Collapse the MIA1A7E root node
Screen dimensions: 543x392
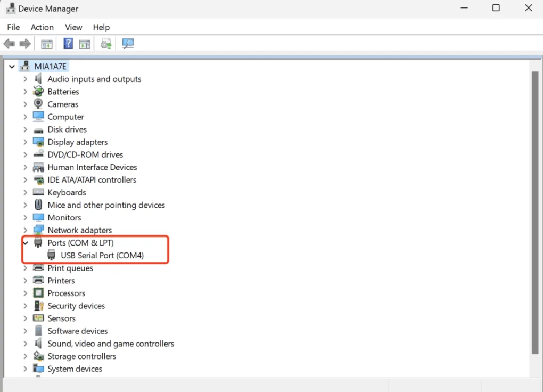point(12,66)
